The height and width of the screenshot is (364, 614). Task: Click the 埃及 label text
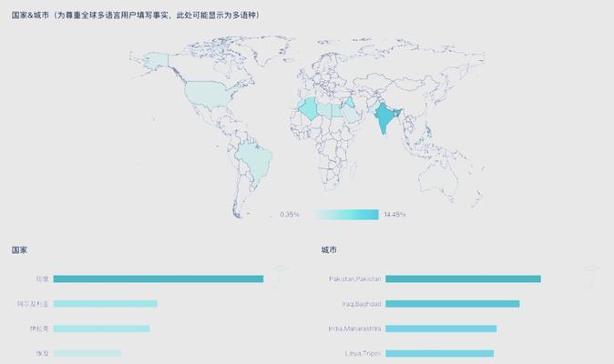pyautogui.click(x=42, y=353)
